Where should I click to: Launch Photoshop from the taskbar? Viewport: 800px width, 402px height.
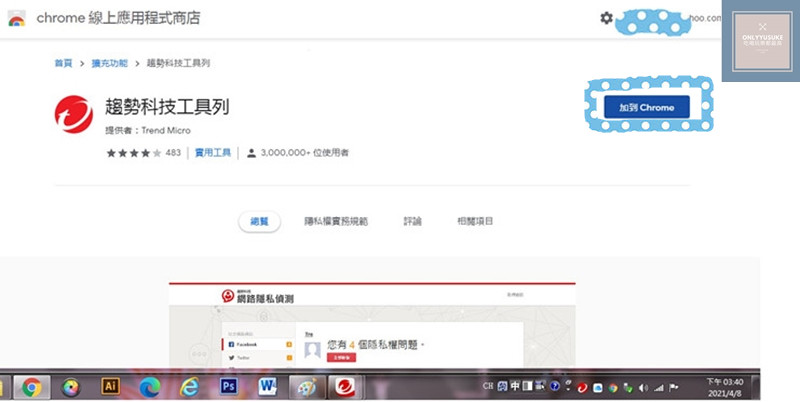[228, 387]
